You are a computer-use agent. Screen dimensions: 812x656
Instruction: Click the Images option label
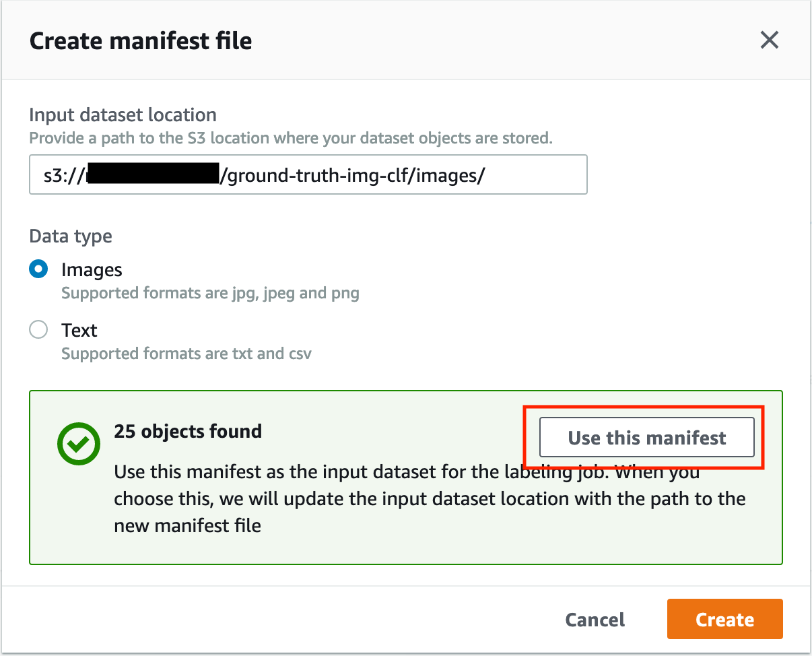(x=92, y=270)
